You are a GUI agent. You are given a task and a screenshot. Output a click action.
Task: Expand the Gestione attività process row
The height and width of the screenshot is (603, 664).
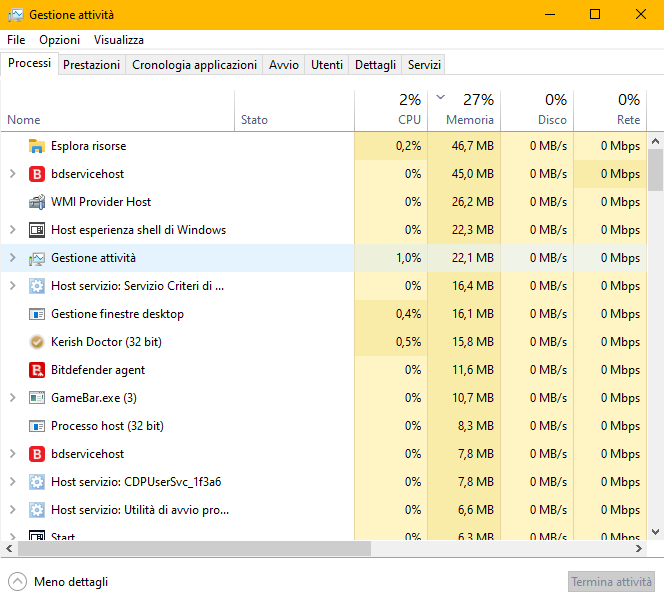(12, 258)
